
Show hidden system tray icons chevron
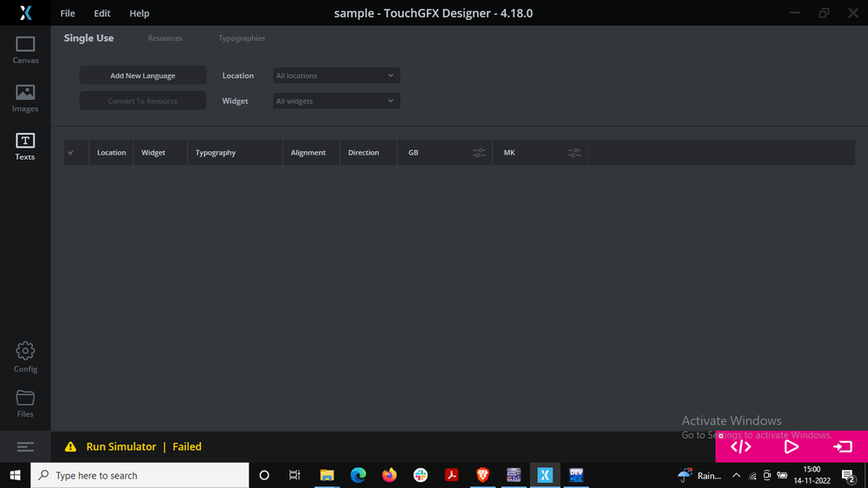pyautogui.click(x=736, y=475)
